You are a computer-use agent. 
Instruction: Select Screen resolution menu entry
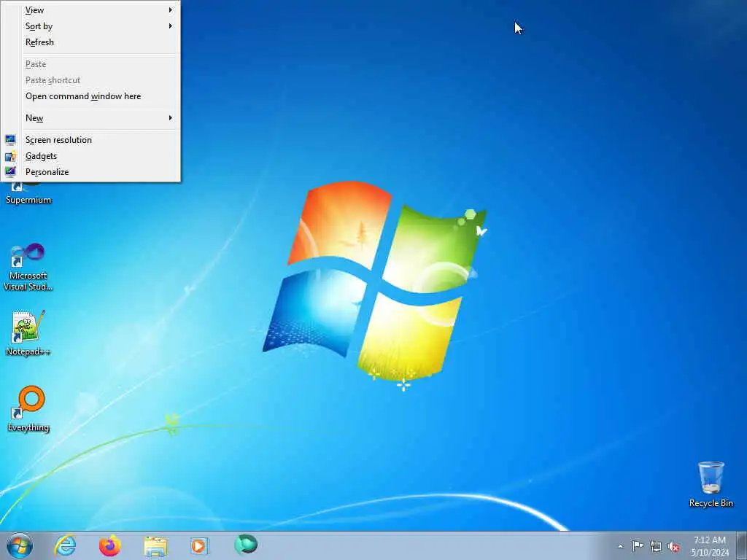90,140
